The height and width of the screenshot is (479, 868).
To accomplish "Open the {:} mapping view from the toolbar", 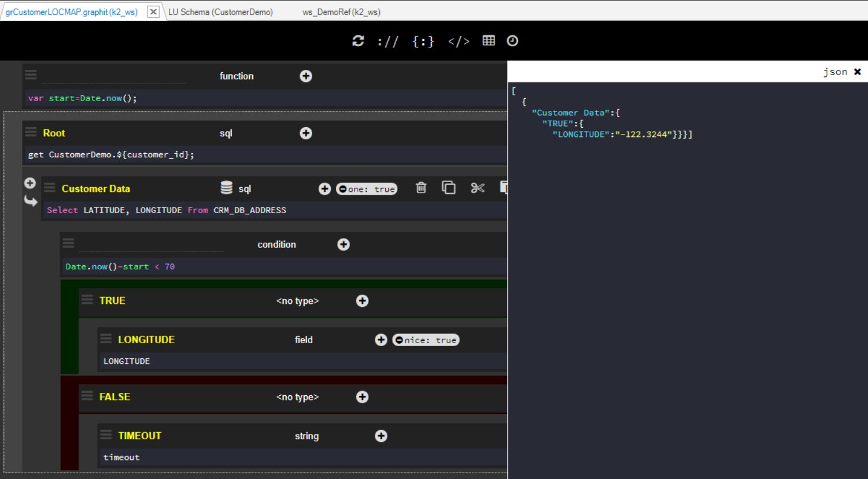I will [423, 40].
